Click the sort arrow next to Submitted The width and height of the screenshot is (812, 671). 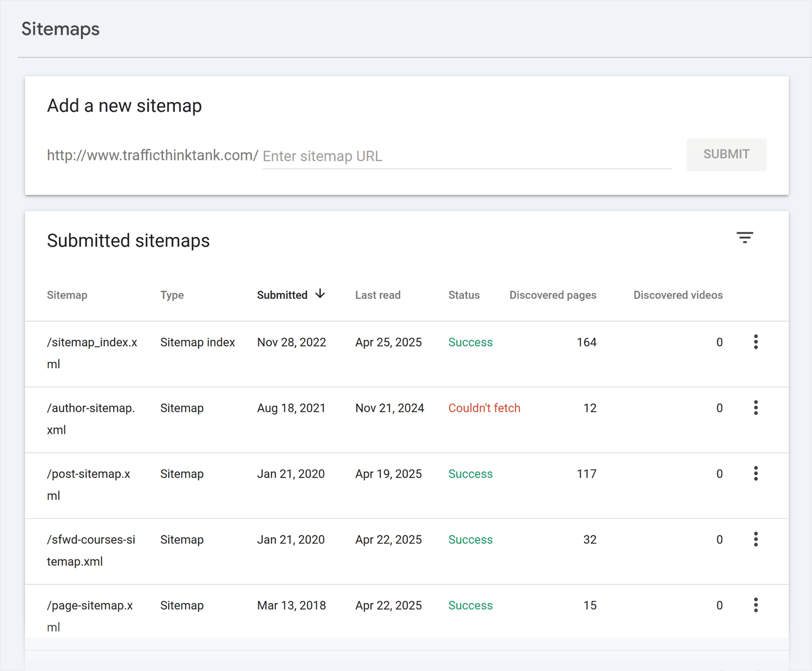[x=320, y=294]
